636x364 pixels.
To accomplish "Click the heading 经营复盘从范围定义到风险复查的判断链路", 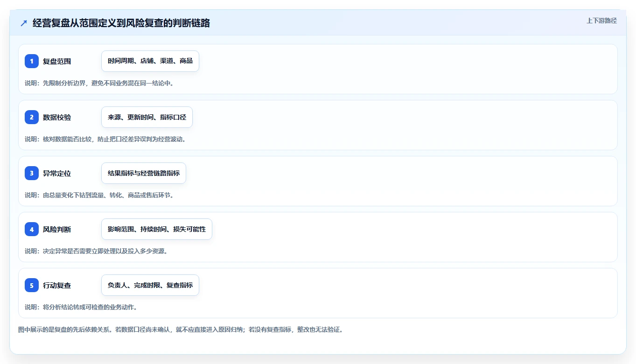I will click(121, 23).
